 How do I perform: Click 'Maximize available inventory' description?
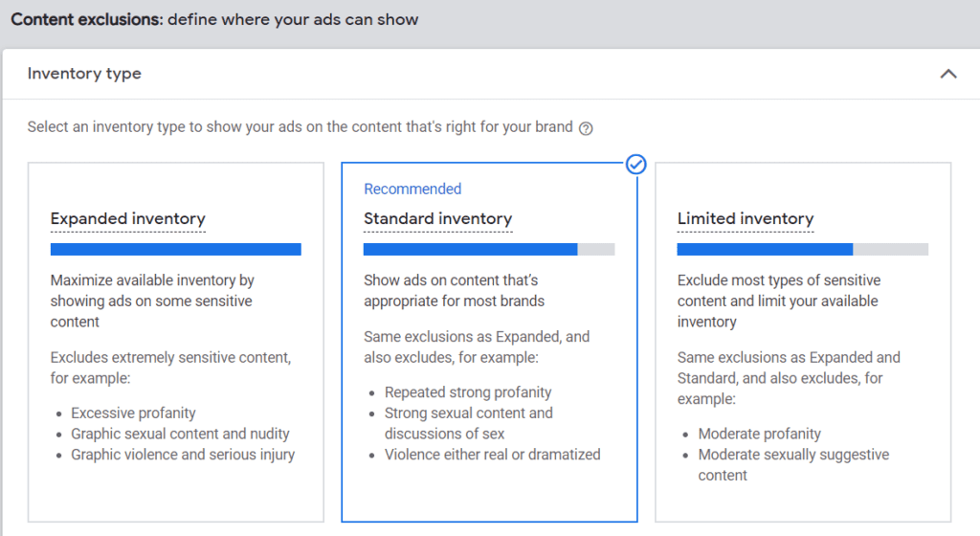coord(152,301)
